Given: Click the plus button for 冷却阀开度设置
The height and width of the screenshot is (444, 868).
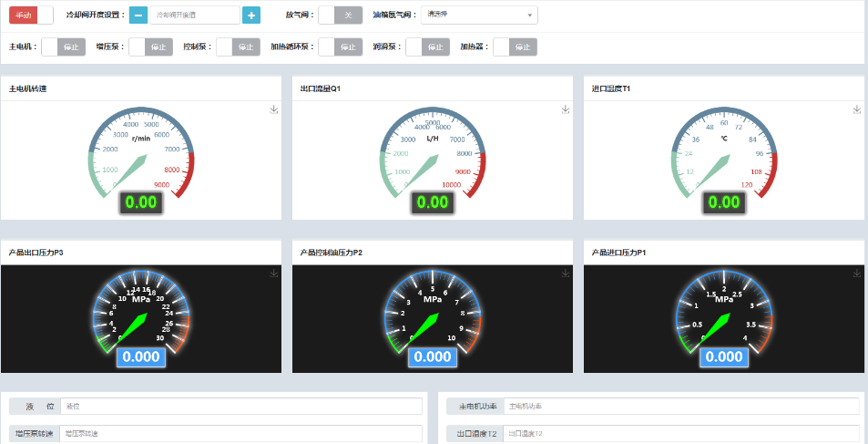Looking at the screenshot, I should pos(251,15).
